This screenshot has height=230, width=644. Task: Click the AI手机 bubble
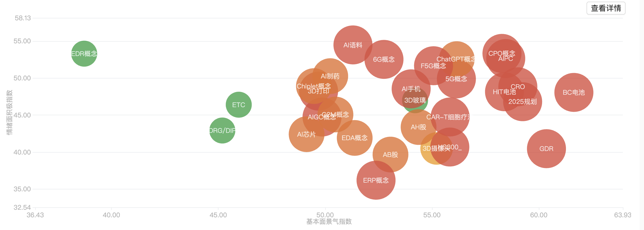click(407, 84)
